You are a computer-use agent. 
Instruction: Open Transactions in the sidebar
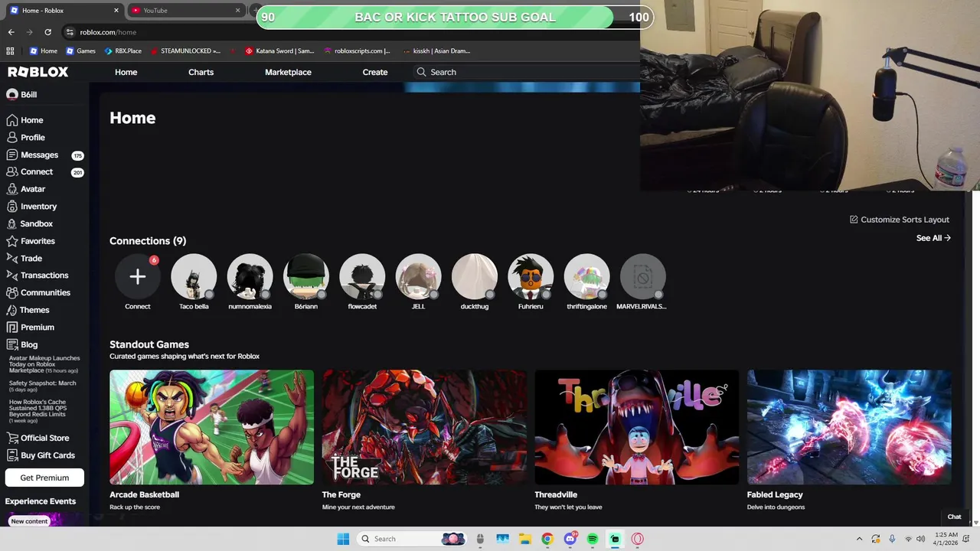pos(37,275)
